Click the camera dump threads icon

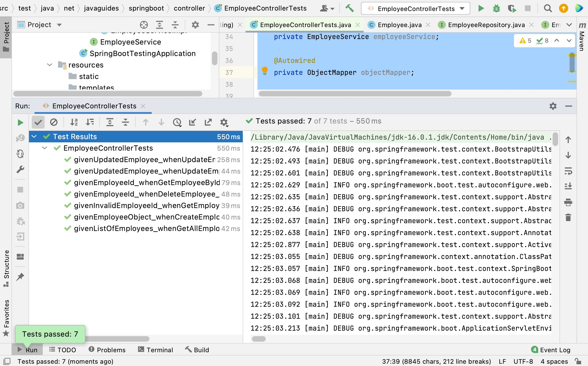pos(20,206)
